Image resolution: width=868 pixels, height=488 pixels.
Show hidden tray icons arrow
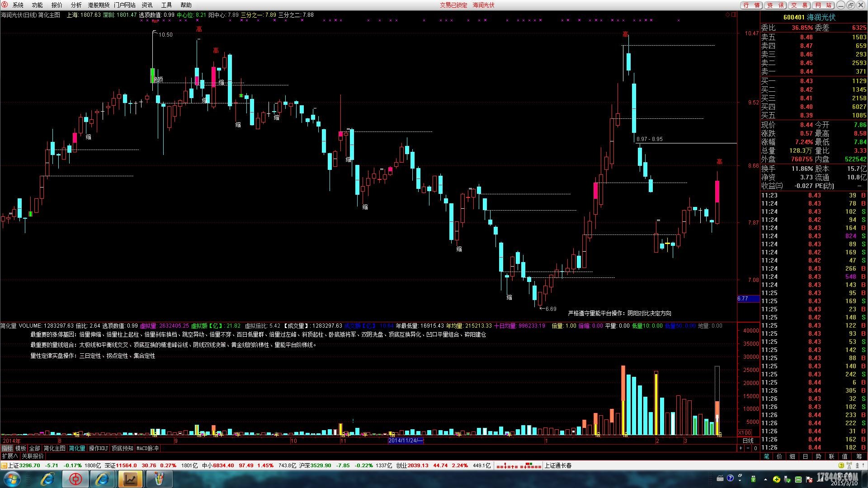(765, 479)
